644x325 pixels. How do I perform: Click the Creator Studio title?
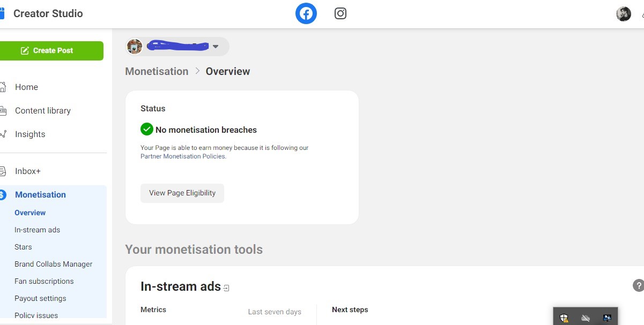(x=48, y=13)
